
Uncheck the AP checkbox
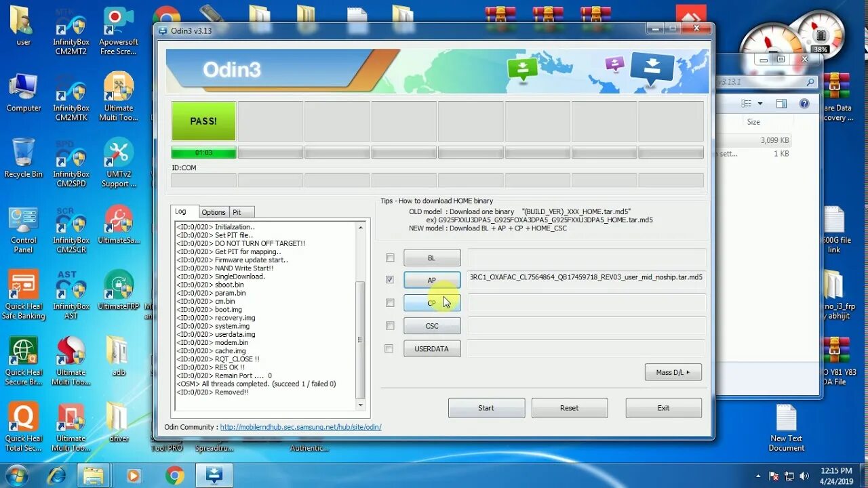pos(390,279)
